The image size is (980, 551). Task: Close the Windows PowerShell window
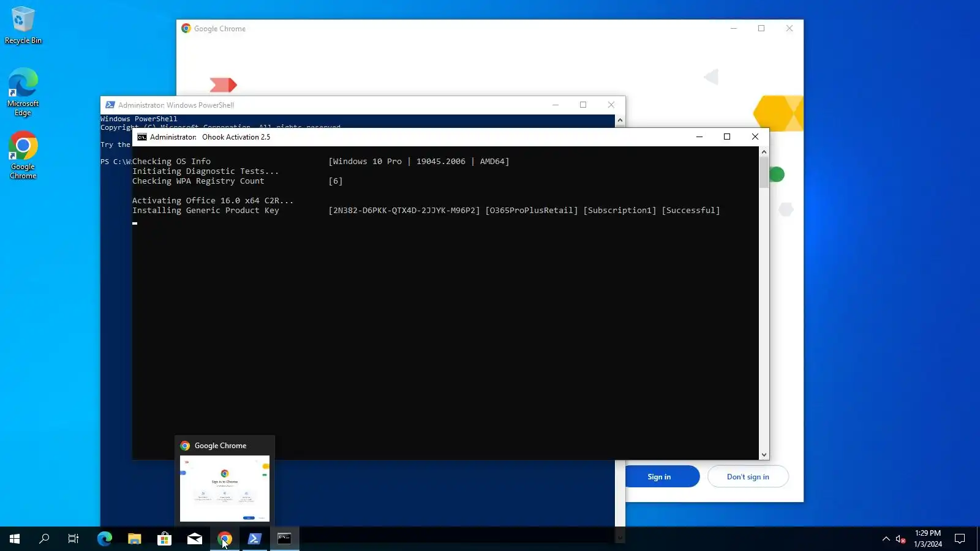click(x=611, y=105)
